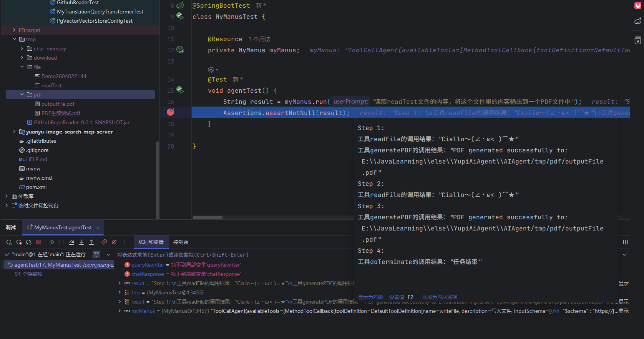Click the 添加为内联监视 link
Image resolution: width=644 pixels, height=339 pixels.
coord(440,297)
